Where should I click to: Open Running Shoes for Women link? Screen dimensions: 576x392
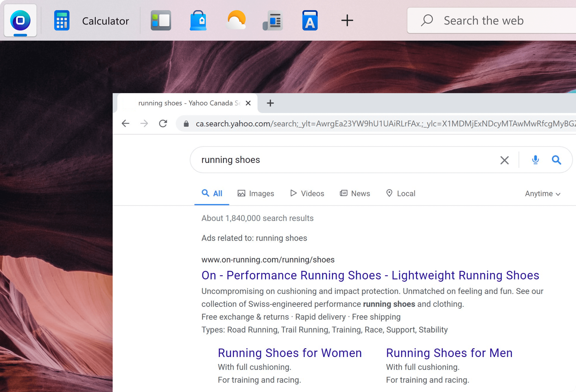click(290, 353)
